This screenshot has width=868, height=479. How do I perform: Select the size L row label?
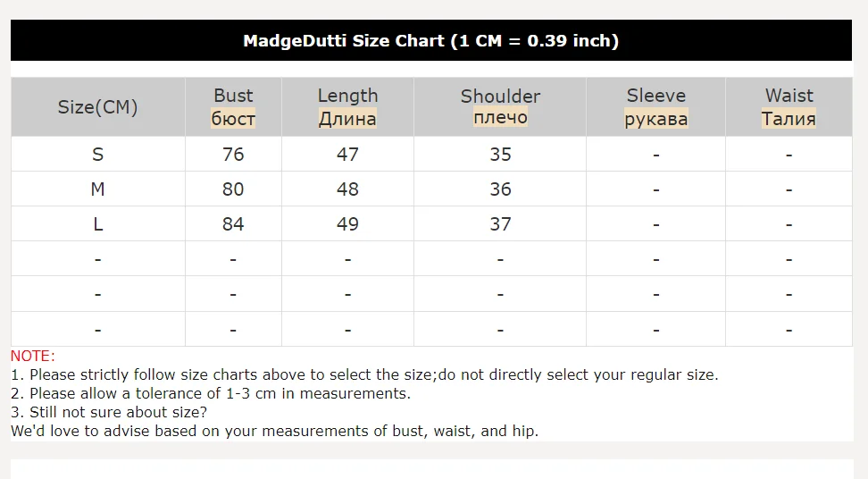click(x=97, y=224)
